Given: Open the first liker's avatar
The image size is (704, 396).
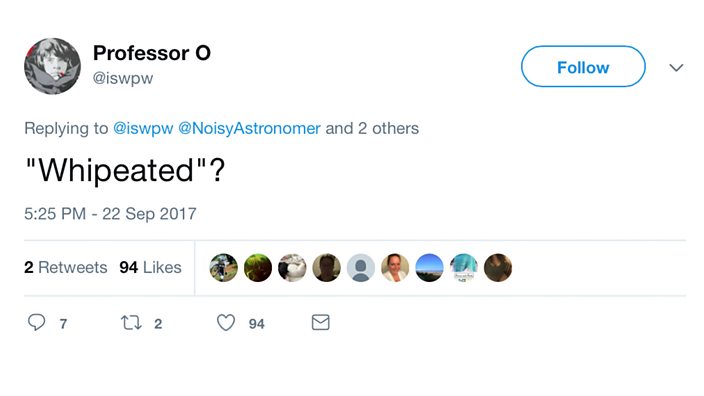Looking at the screenshot, I should pyautogui.click(x=224, y=268).
